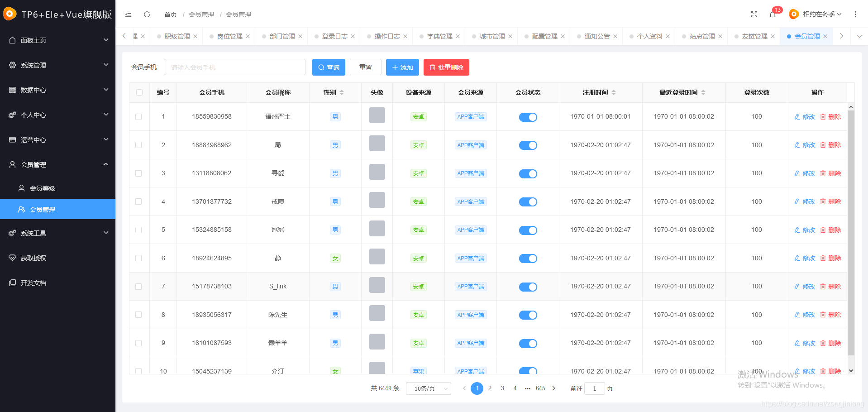This screenshot has width=868, height=412.
Task: Click the 批量删除 batch delete button
Action: tap(446, 67)
